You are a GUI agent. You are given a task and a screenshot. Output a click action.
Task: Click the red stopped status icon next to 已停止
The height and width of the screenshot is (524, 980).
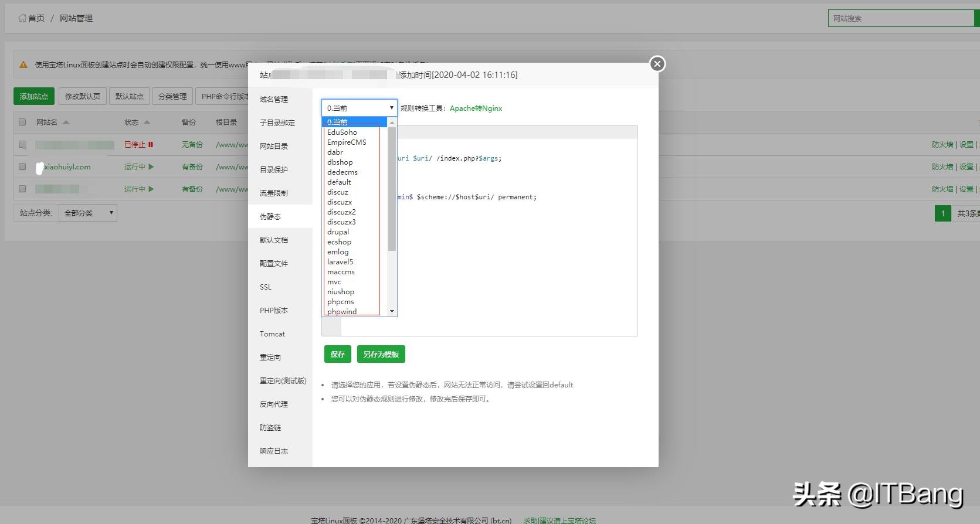pos(151,144)
